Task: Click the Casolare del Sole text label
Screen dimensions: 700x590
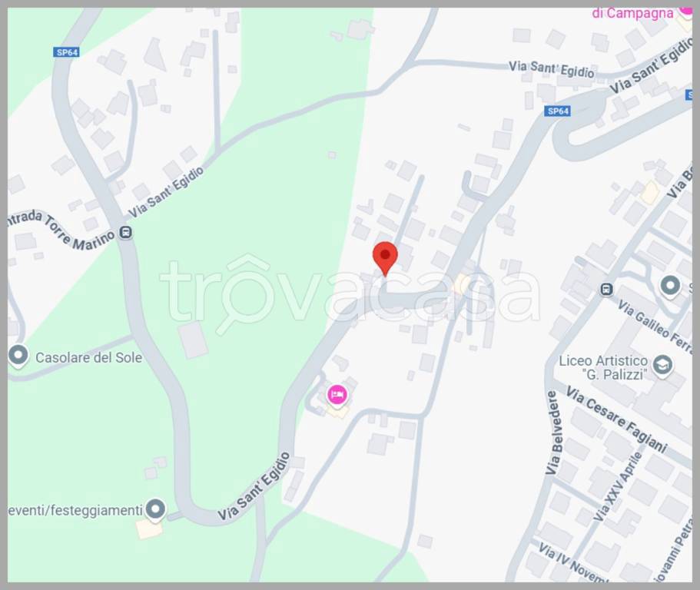Action: [89, 357]
